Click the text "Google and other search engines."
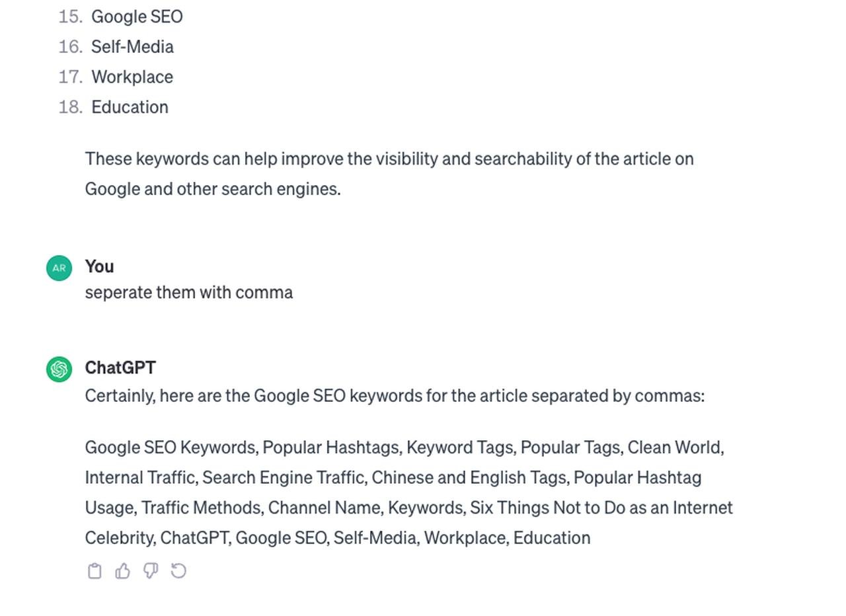Screen dimensions: 846x616 click(x=213, y=189)
